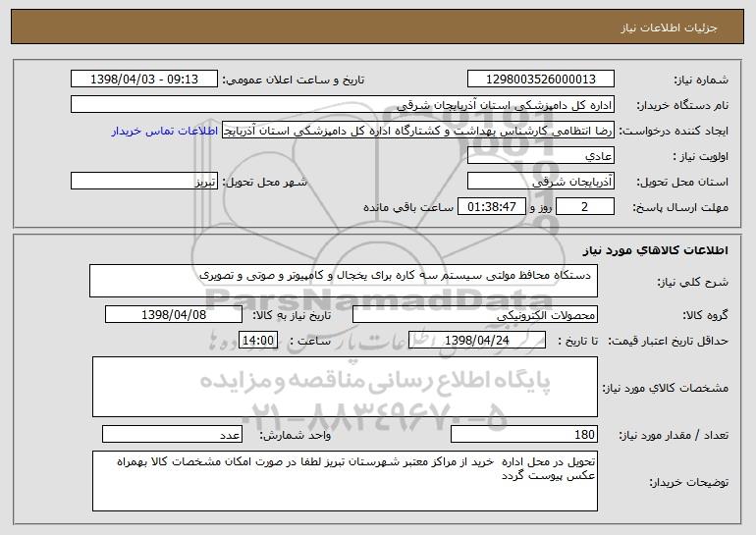Select the priority field showing عادی

click(x=540, y=156)
